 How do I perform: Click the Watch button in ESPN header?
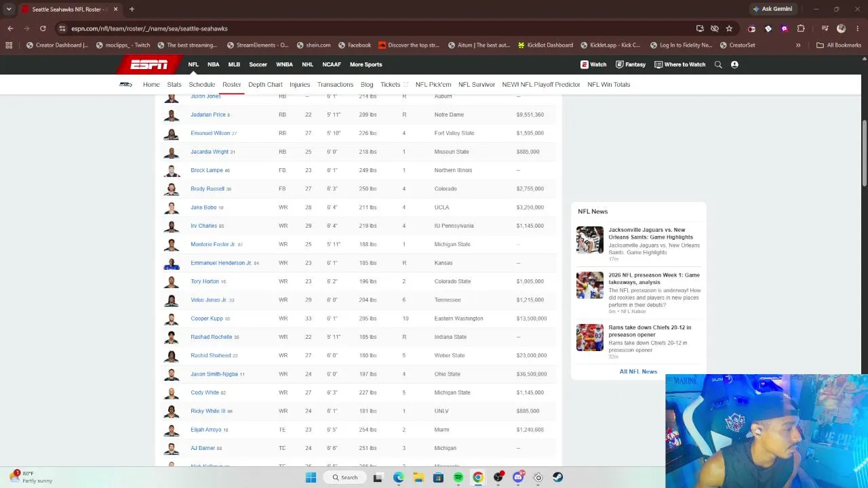pyautogui.click(x=593, y=64)
